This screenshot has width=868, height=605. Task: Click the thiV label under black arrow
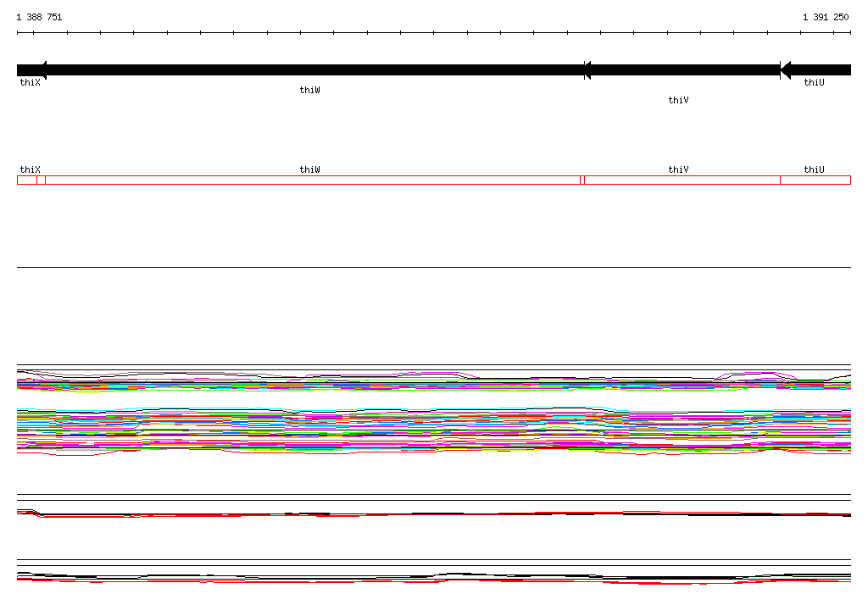(678, 100)
